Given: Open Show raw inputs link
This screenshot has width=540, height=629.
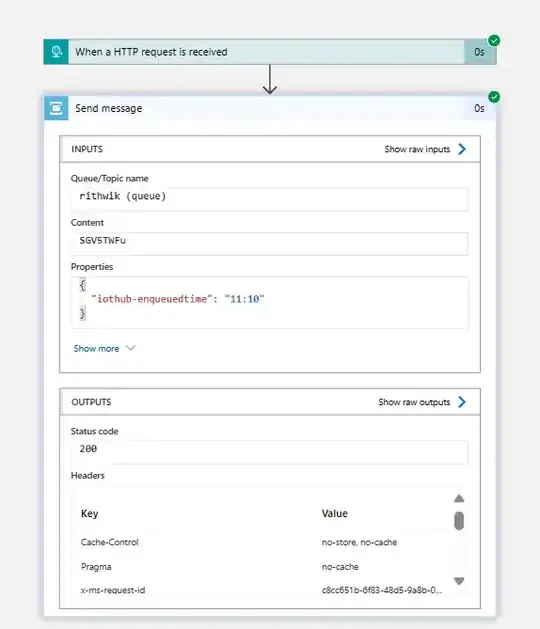Looking at the screenshot, I should (417, 149).
